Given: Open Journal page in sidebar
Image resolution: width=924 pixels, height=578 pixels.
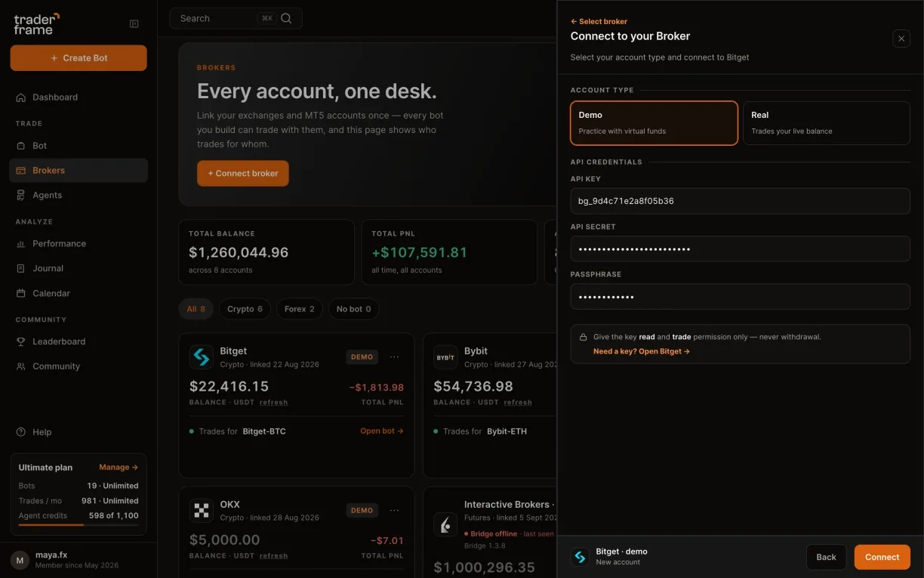Looking at the screenshot, I should [x=79, y=268].
